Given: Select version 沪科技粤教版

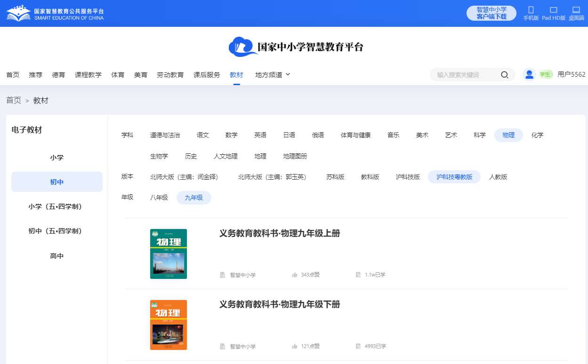Looking at the screenshot, I should (x=454, y=177).
